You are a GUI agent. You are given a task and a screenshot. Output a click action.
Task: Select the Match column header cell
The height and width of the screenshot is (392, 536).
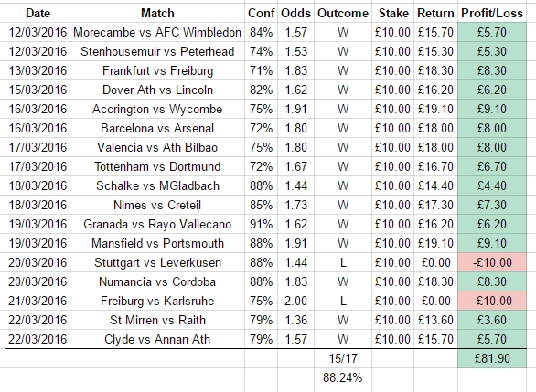tap(157, 14)
